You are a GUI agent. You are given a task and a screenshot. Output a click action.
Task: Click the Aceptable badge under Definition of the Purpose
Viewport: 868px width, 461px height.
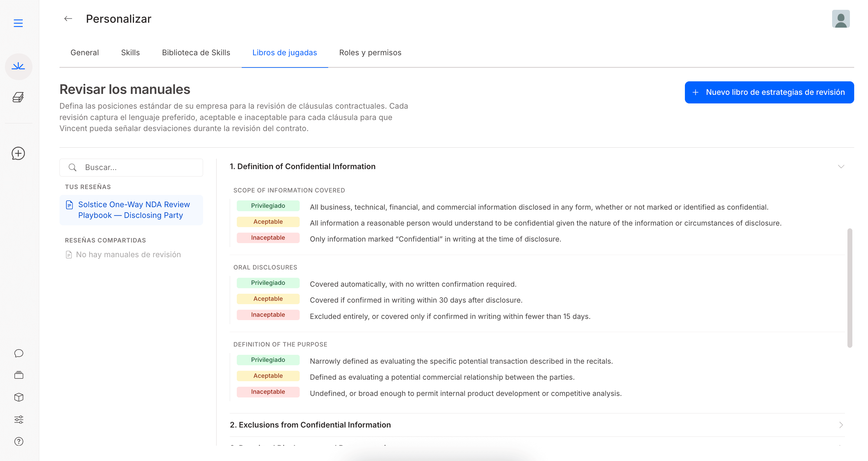[x=268, y=376]
